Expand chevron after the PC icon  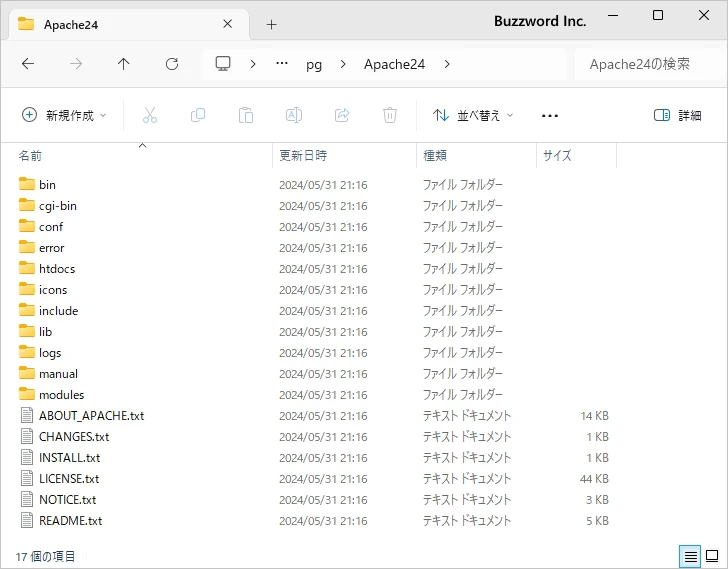click(x=253, y=64)
